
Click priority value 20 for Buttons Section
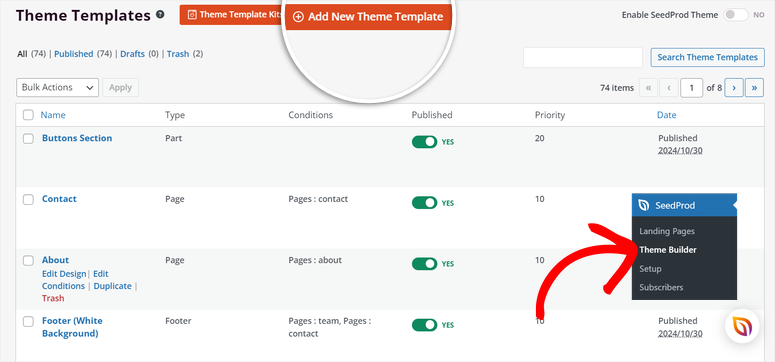540,138
